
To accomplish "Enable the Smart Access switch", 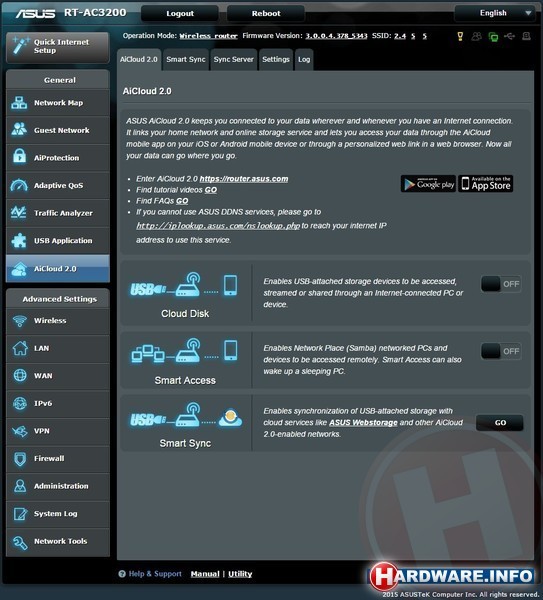I will (x=501, y=351).
